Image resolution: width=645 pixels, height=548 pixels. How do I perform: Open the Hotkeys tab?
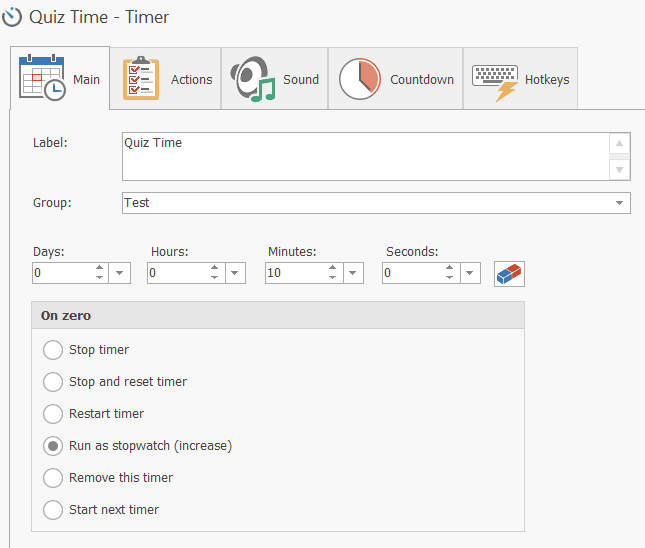point(520,78)
